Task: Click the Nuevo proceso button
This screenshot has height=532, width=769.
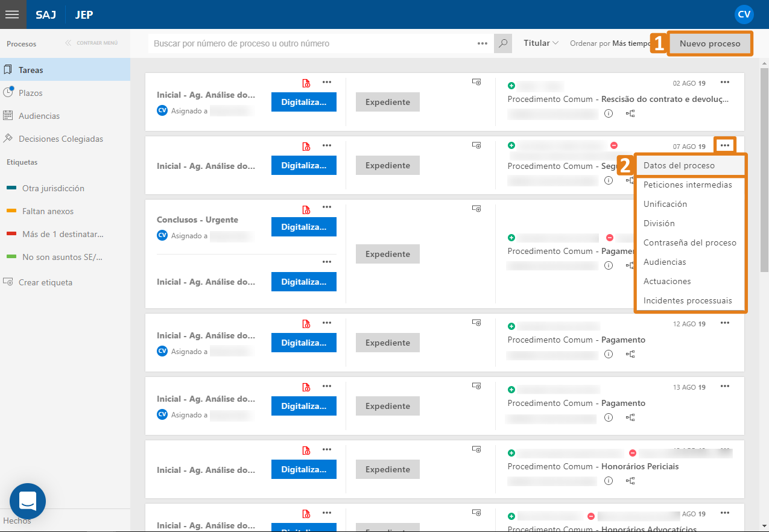Action: click(710, 43)
